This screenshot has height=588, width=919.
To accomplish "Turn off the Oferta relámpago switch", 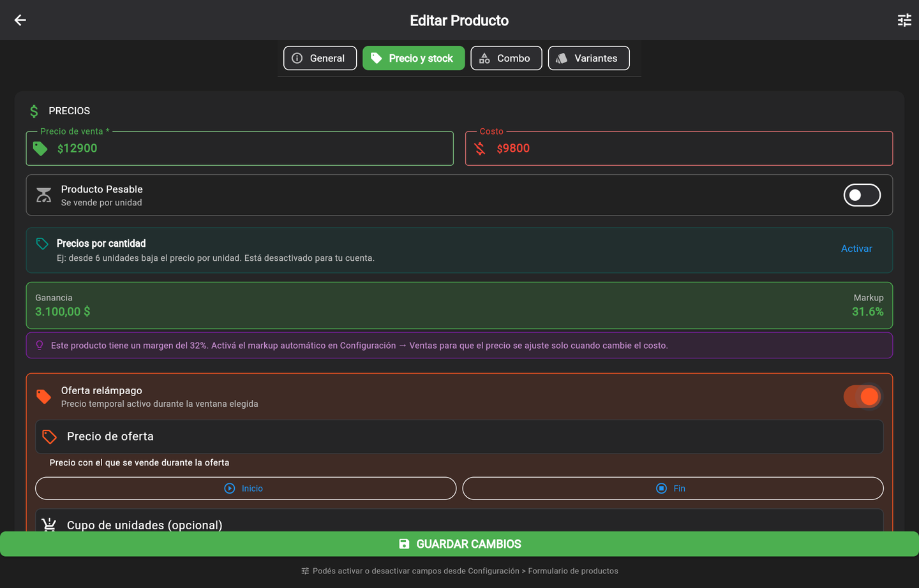I will coord(862,397).
